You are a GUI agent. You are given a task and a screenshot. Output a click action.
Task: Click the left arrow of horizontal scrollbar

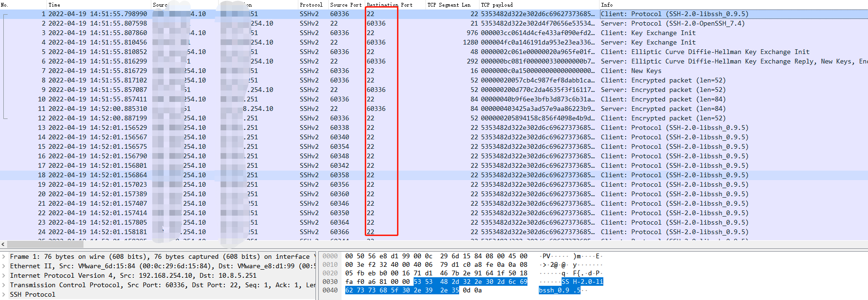tap(3, 245)
